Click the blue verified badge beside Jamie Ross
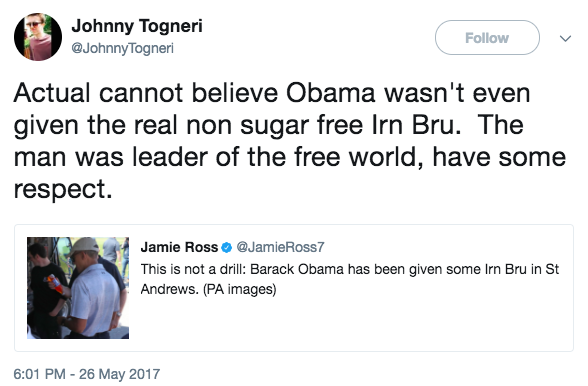588x386 pixels. click(x=226, y=248)
